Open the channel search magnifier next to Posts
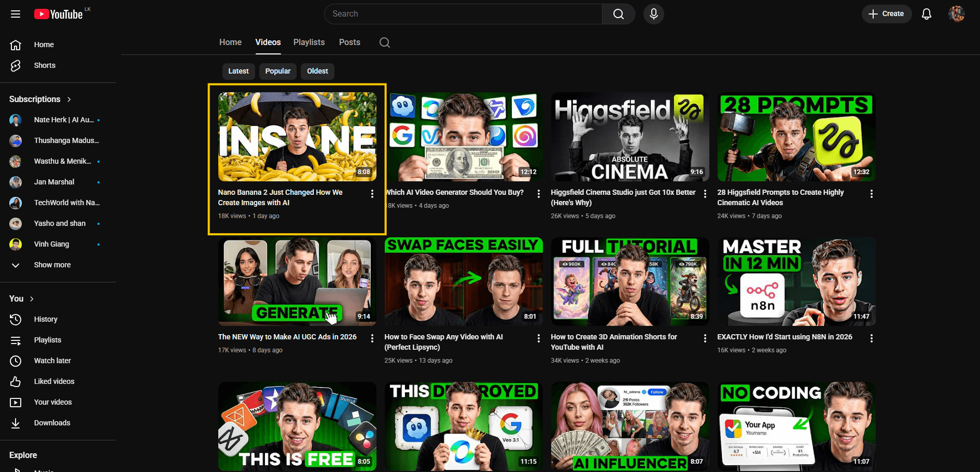This screenshot has height=472, width=980. tap(384, 42)
